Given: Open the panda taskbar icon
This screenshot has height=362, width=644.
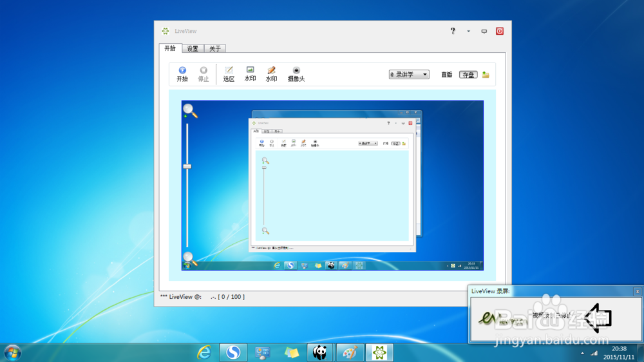Looking at the screenshot, I should [x=320, y=352].
